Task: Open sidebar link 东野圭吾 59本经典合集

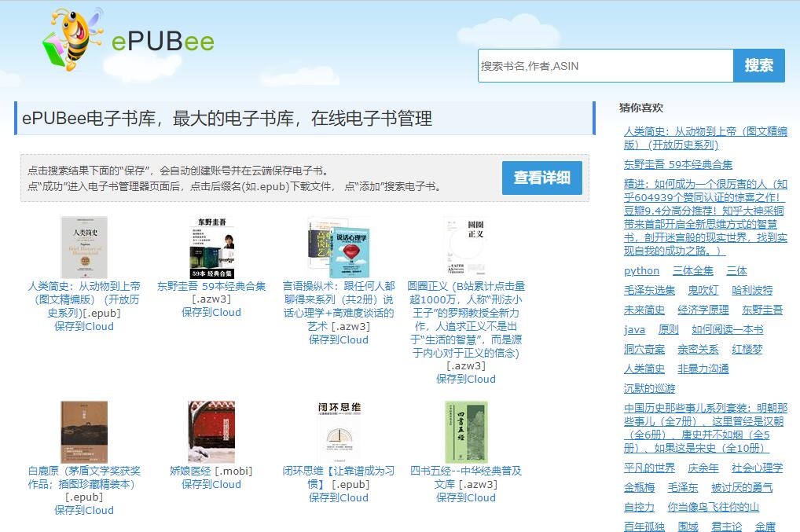Action: point(678,164)
